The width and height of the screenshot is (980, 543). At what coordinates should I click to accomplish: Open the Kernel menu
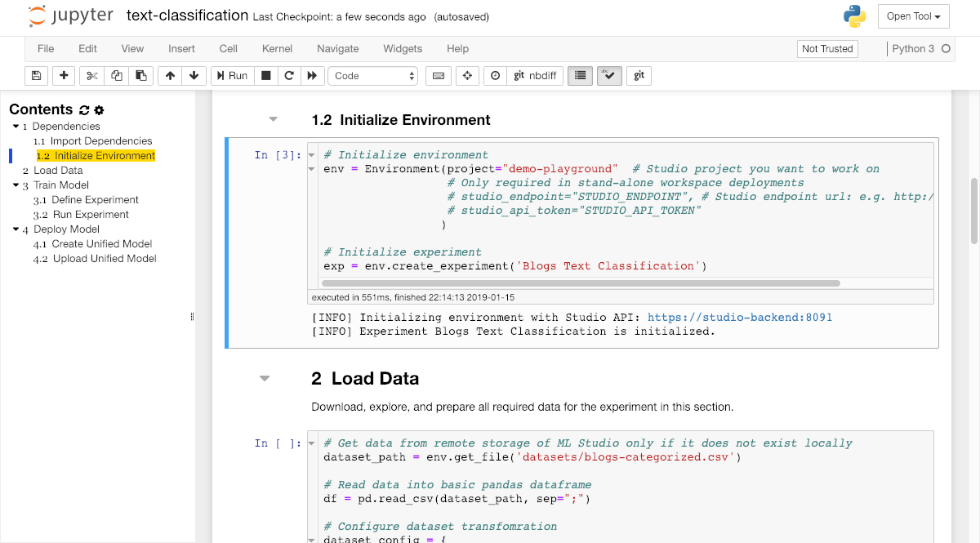tap(277, 49)
